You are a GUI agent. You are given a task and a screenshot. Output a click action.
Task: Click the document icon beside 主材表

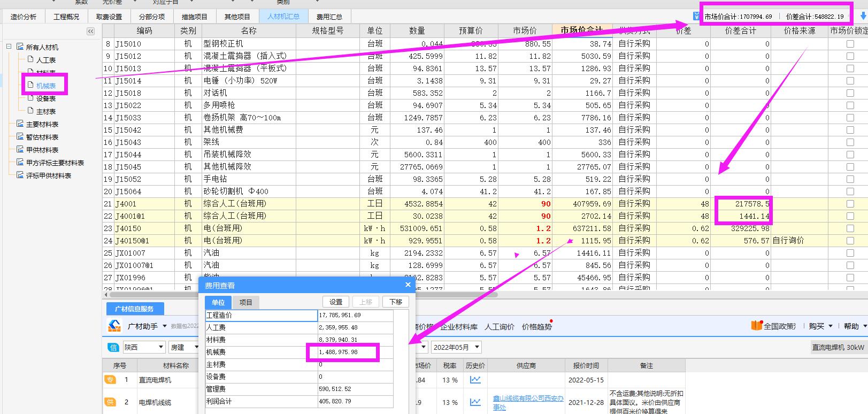pyautogui.click(x=30, y=111)
